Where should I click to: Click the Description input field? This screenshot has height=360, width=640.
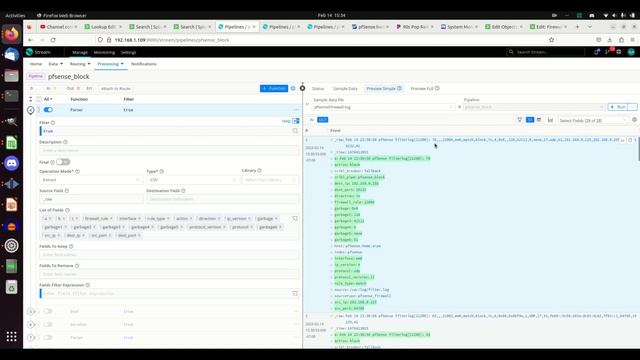point(169,150)
